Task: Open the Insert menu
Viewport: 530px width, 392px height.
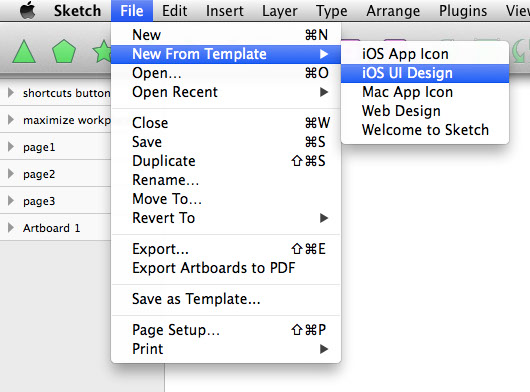Action: click(x=224, y=11)
